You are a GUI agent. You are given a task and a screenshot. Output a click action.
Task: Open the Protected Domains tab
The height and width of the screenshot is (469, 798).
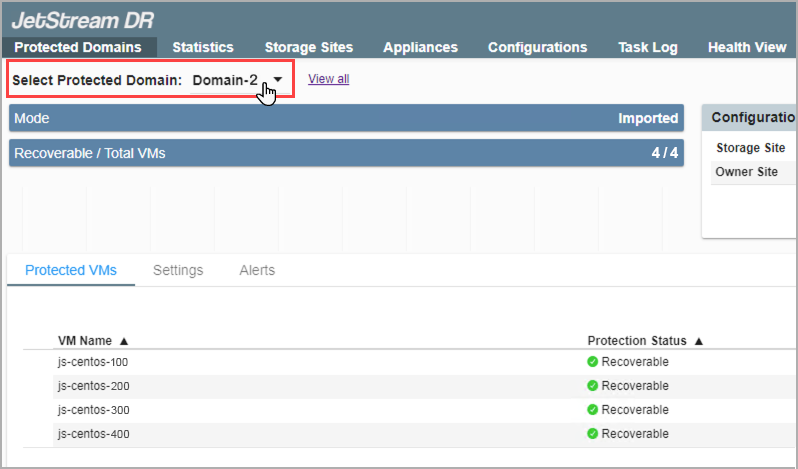pos(78,47)
